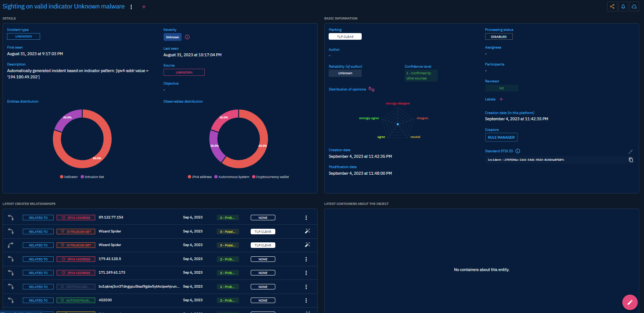
Task: Toggle Cryptocurrency wallet legend item
Action: (x=270, y=177)
